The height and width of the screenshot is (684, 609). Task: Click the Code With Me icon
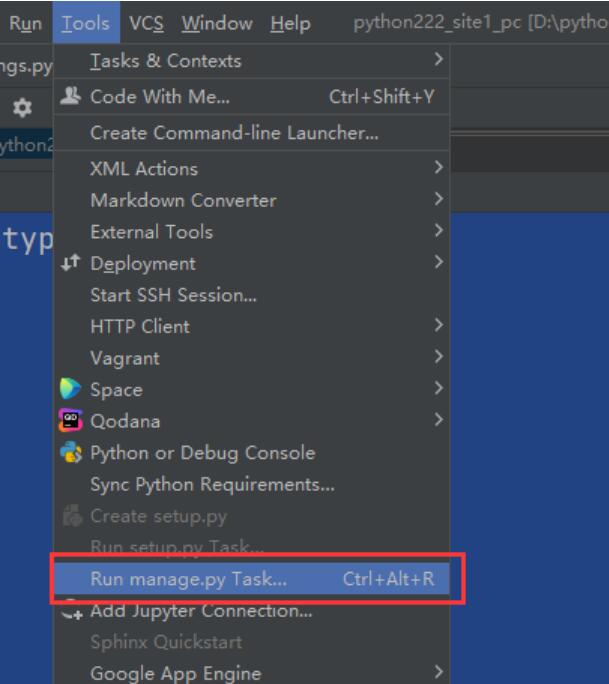click(x=70, y=97)
